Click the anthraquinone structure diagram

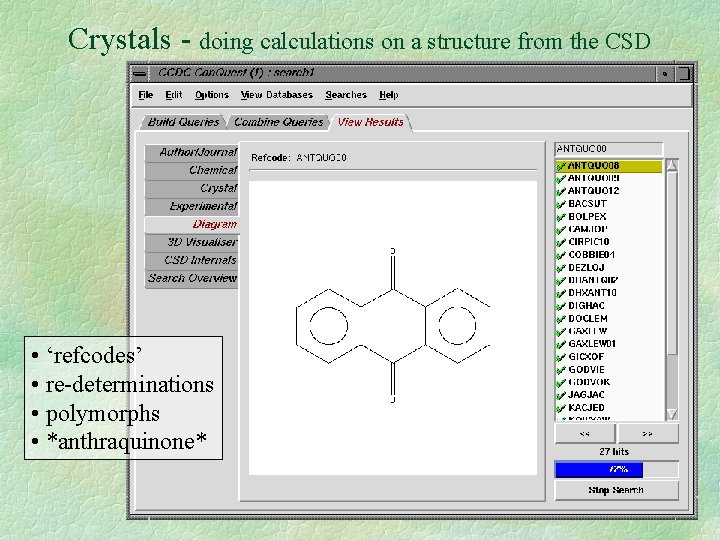393,326
